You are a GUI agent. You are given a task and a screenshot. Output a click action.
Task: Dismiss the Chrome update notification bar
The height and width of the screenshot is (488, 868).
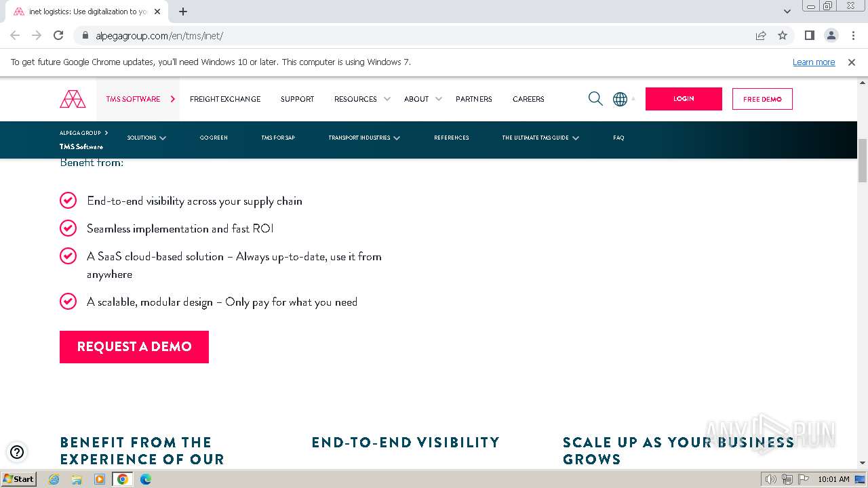[x=852, y=62]
